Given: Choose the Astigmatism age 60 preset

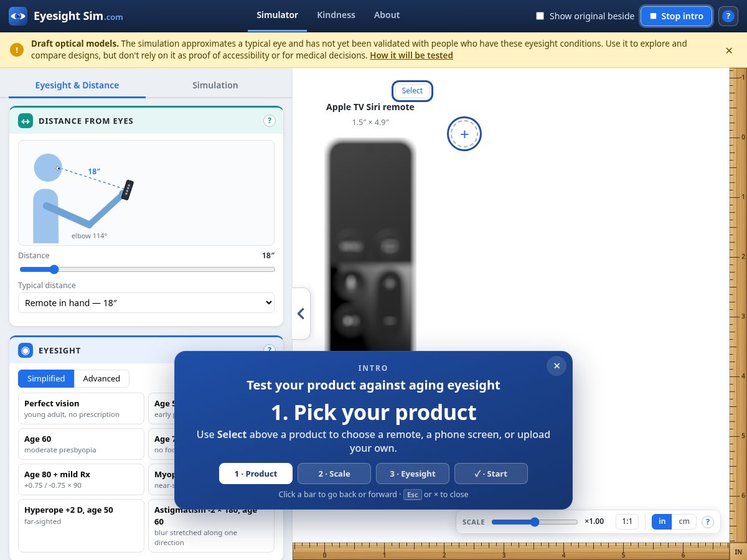Looking at the screenshot, I should 211,526.
